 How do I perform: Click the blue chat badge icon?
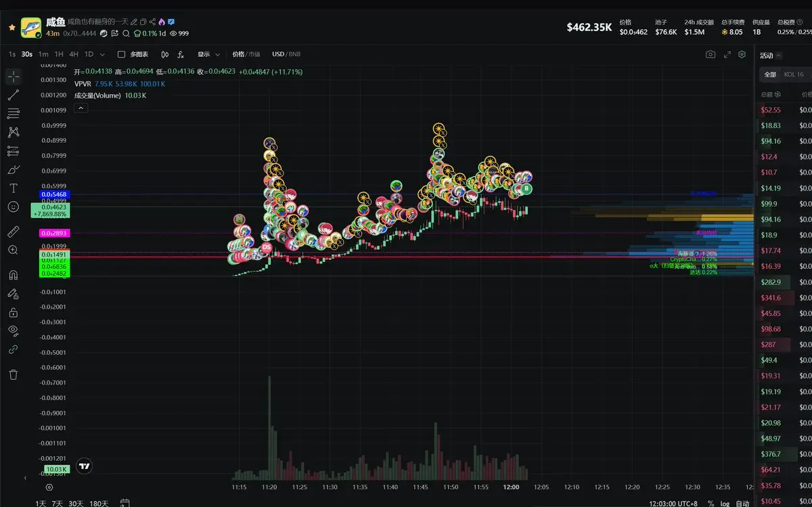171,22
